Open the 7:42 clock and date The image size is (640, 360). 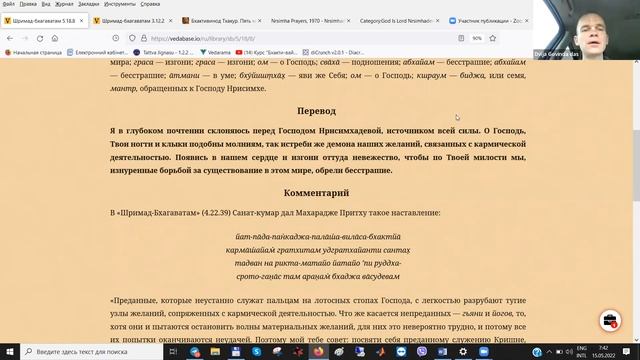[604, 352]
